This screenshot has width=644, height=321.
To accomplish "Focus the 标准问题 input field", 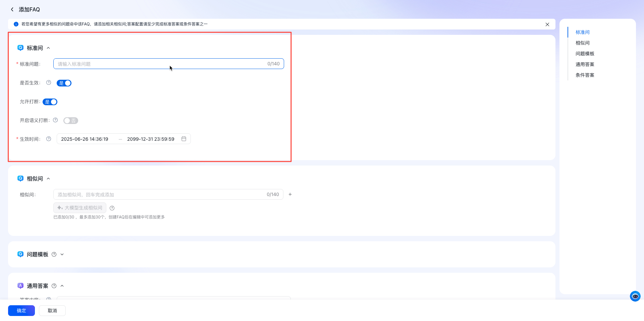I will [161, 64].
